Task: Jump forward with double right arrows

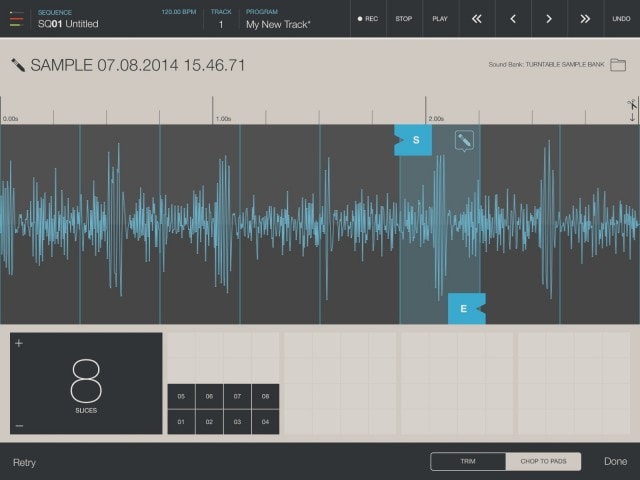Action: coord(585,19)
